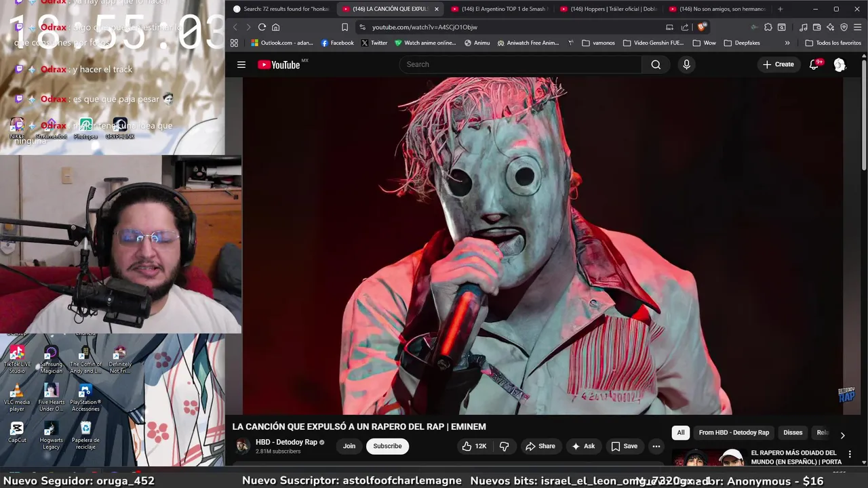
Task: Open YouTube notifications bell
Action: click(814, 64)
